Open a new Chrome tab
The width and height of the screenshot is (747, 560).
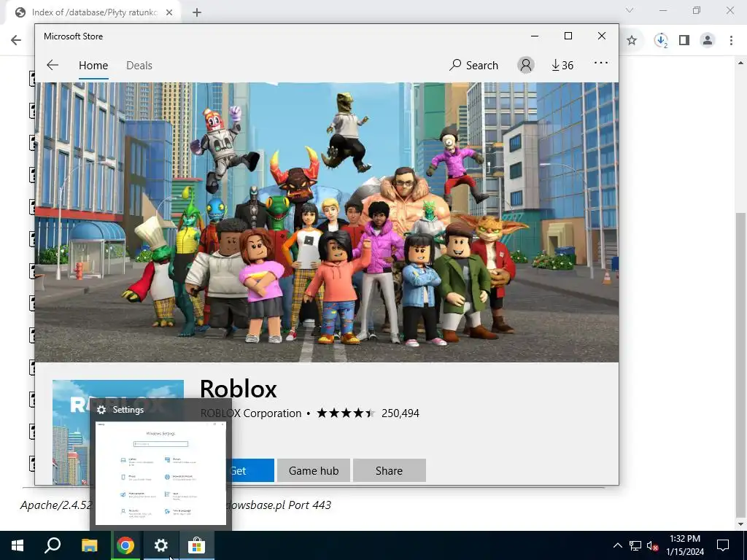pyautogui.click(x=197, y=12)
